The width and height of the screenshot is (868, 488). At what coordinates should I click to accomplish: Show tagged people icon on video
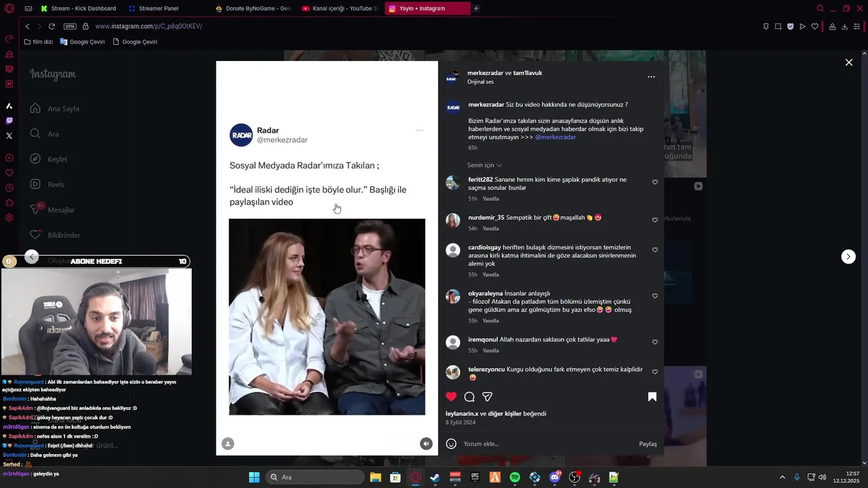228,443
